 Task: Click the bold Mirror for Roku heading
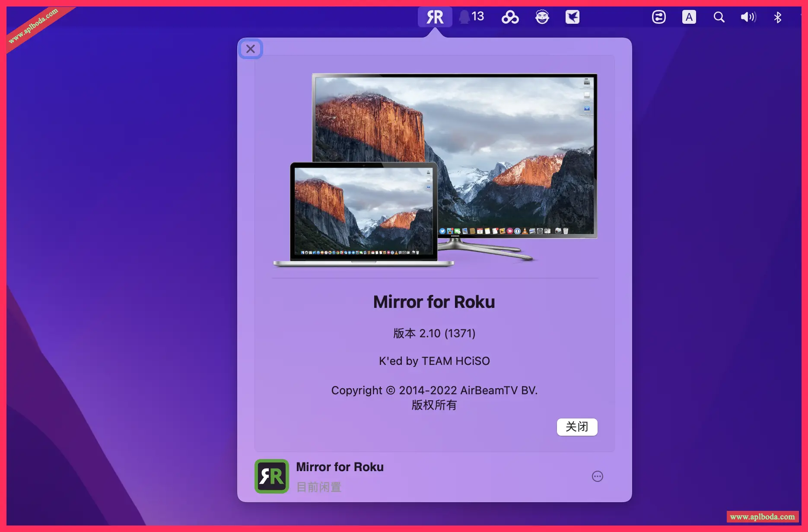point(434,302)
